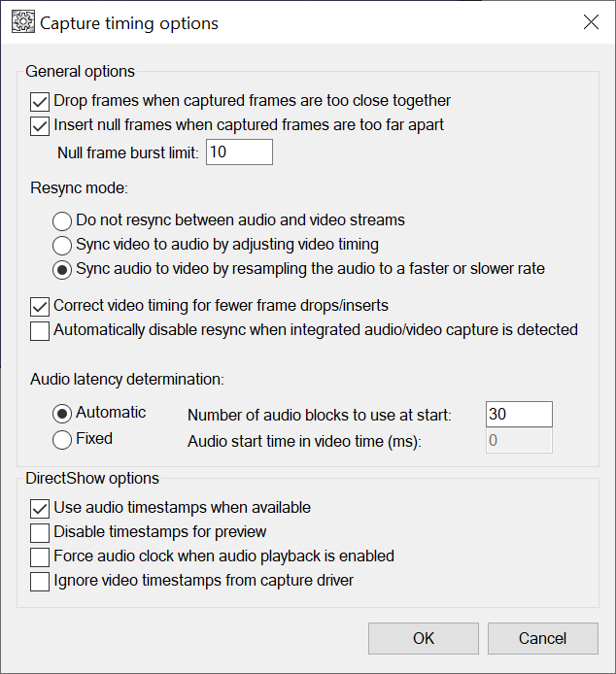Choose Fixed audio latency determination
The height and width of the screenshot is (674, 616).
coord(62,439)
